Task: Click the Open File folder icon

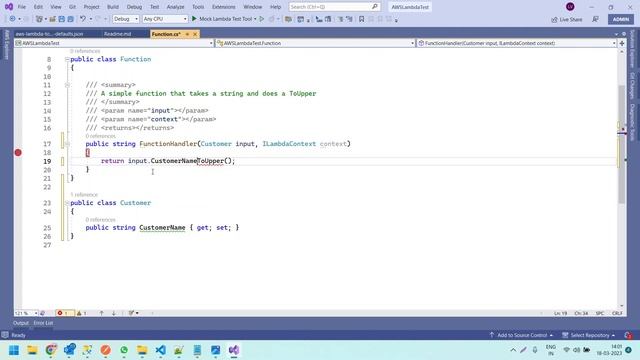Action: click(52, 19)
